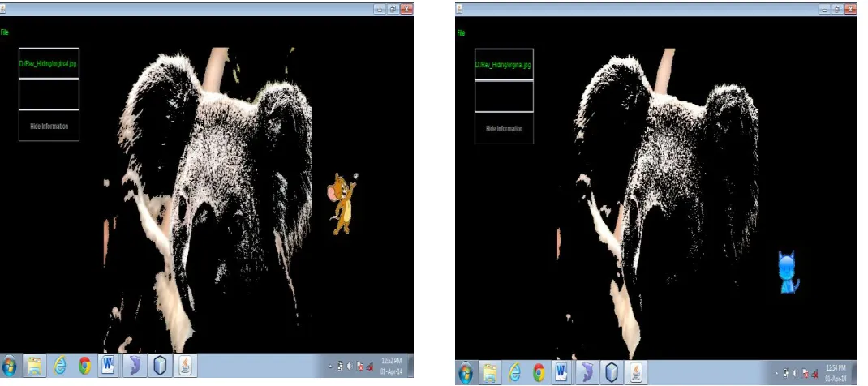Open Windows Explorer folder in left taskbar
This screenshot has height=386, width=868.
click(34, 366)
